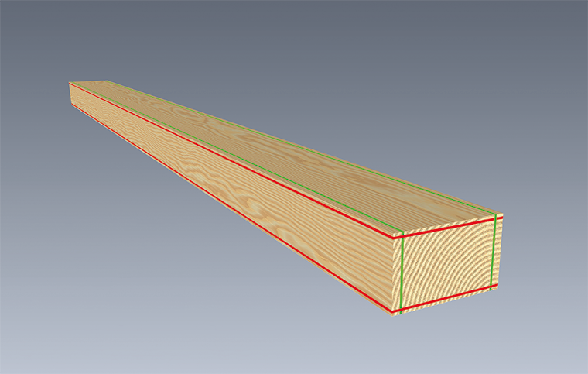Pick the left green vertical line on end face
The height and width of the screenshot is (374, 588).
point(402,273)
